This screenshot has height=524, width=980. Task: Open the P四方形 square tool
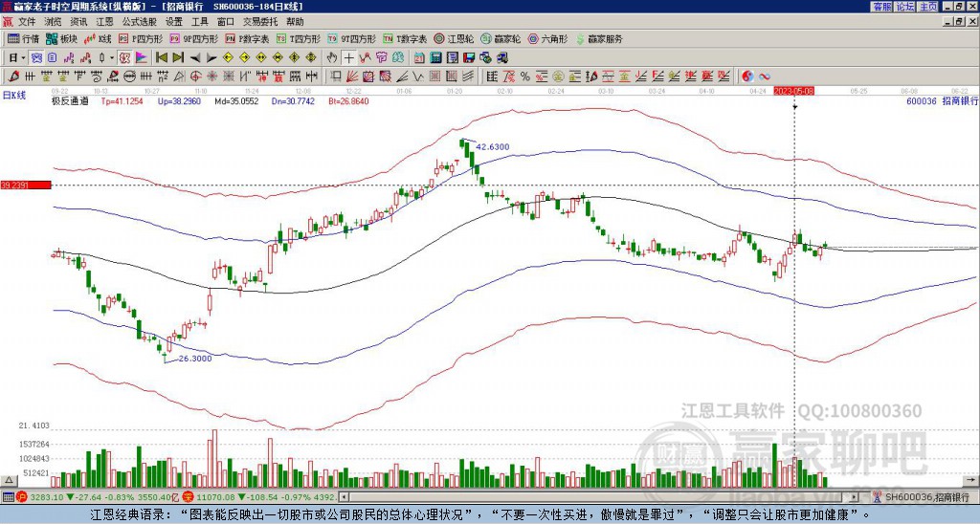tap(141, 38)
